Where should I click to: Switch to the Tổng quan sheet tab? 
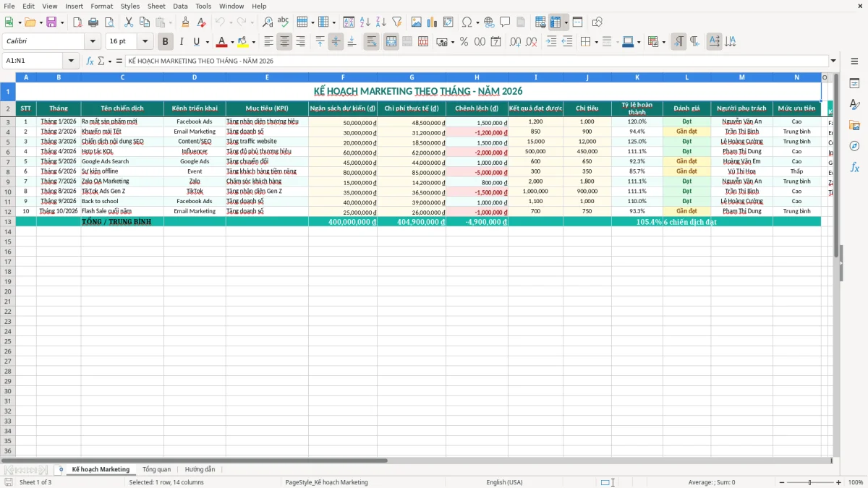point(156,469)
